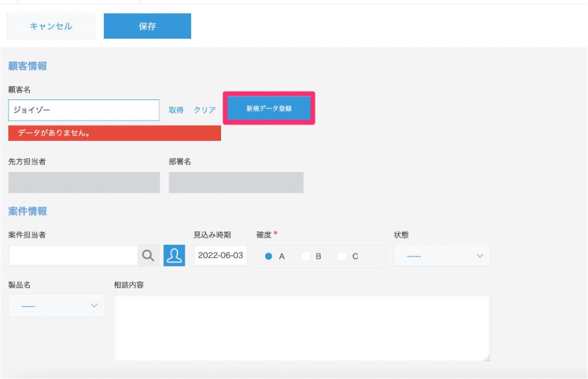
Task: Focus the 顧客名 input field
Action: 84,110
